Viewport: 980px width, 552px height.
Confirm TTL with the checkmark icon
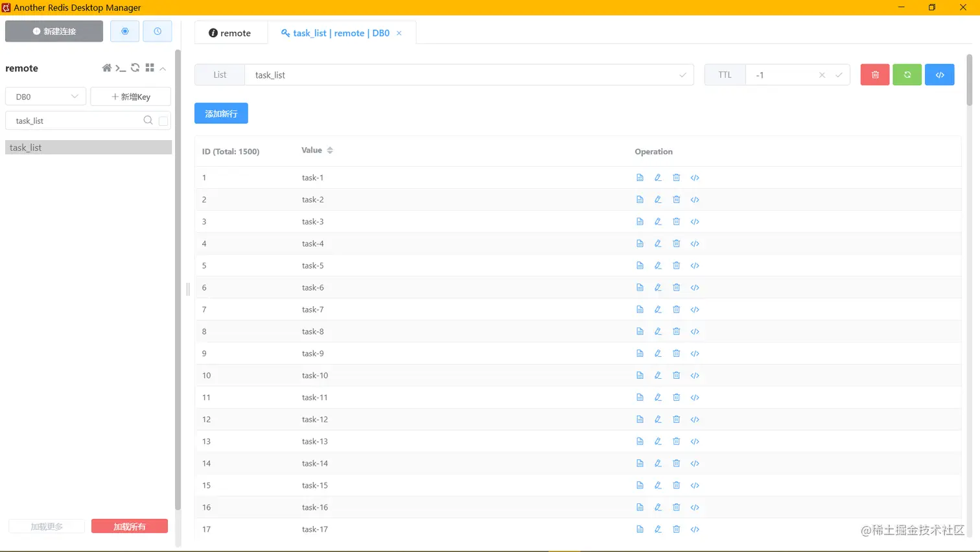point(839,75)
